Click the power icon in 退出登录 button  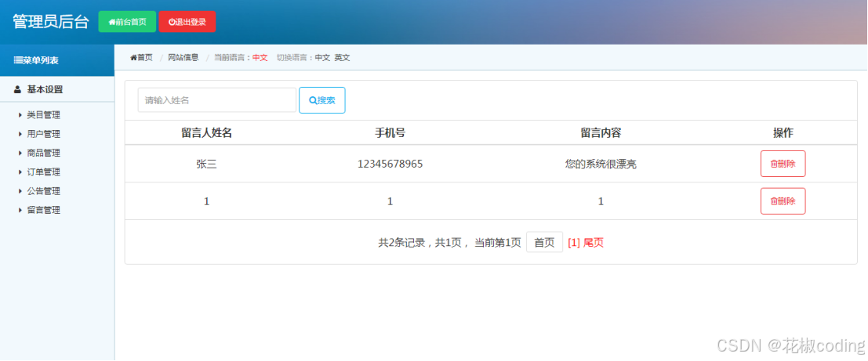pyautogui.click(x=172, y=22)
